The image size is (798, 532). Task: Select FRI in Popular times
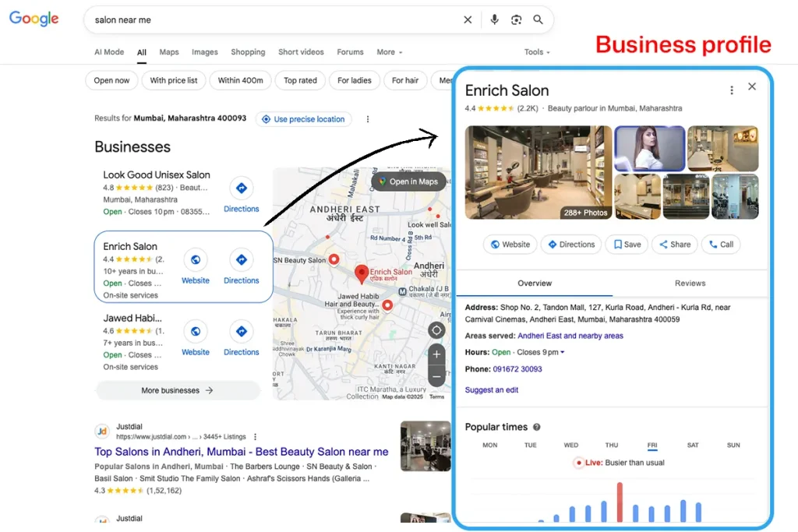tap(652, 445)
